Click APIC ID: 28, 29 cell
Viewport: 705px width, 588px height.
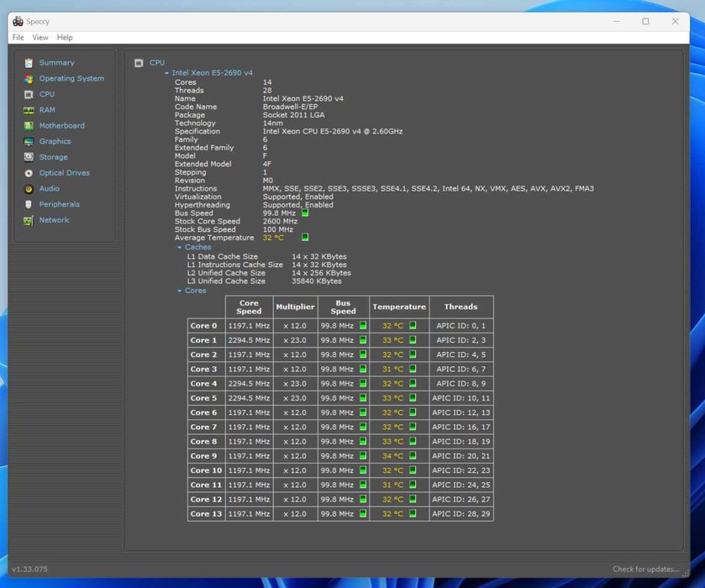click(460, 514)
